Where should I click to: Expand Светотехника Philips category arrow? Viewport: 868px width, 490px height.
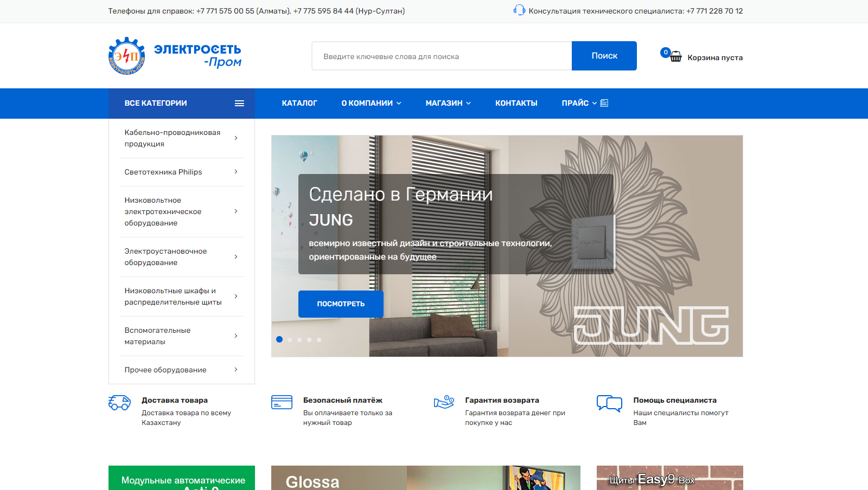[236, 172]
